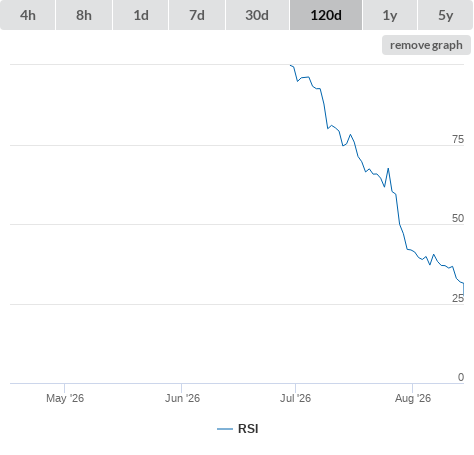Click the remove graph button
The width and height of the screenshot is (474, 455).
pyautogui.click(x=426, y=45)
